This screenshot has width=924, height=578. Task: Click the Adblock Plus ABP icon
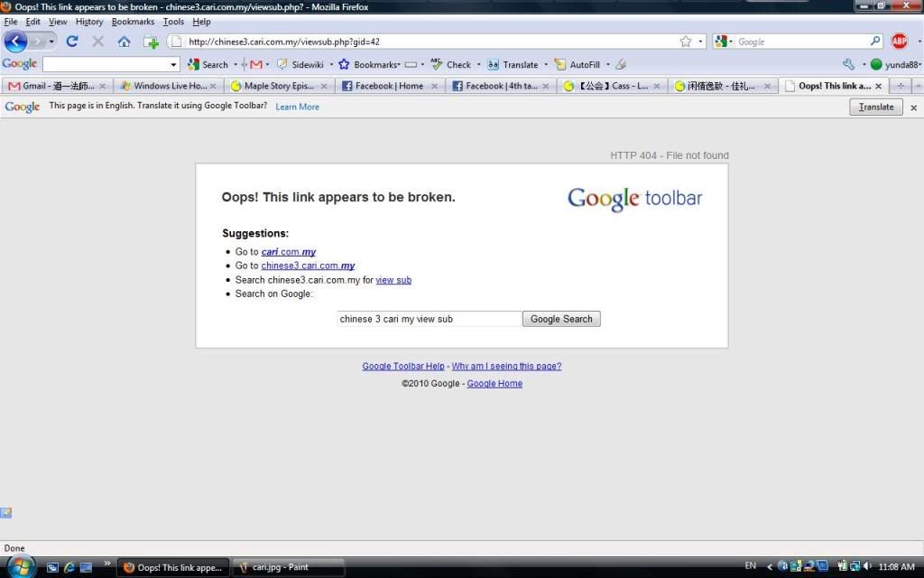pos(900,41)
